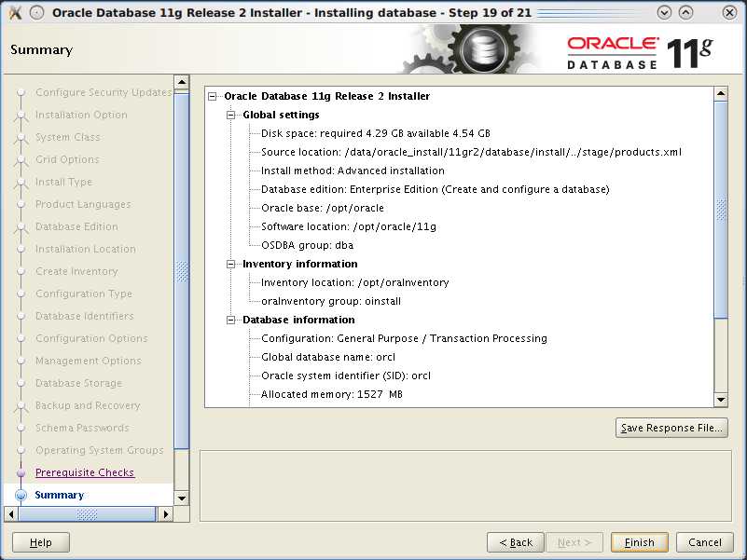Click steps panel horizontal scrollbar right arrow

tap(165, 514)
